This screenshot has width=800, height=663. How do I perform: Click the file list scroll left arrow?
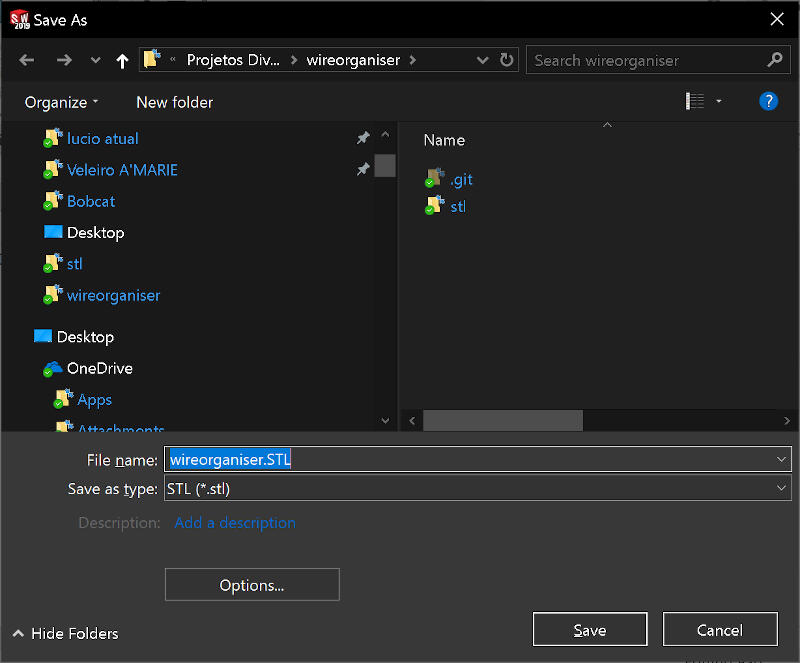click(x=412, y=421)
